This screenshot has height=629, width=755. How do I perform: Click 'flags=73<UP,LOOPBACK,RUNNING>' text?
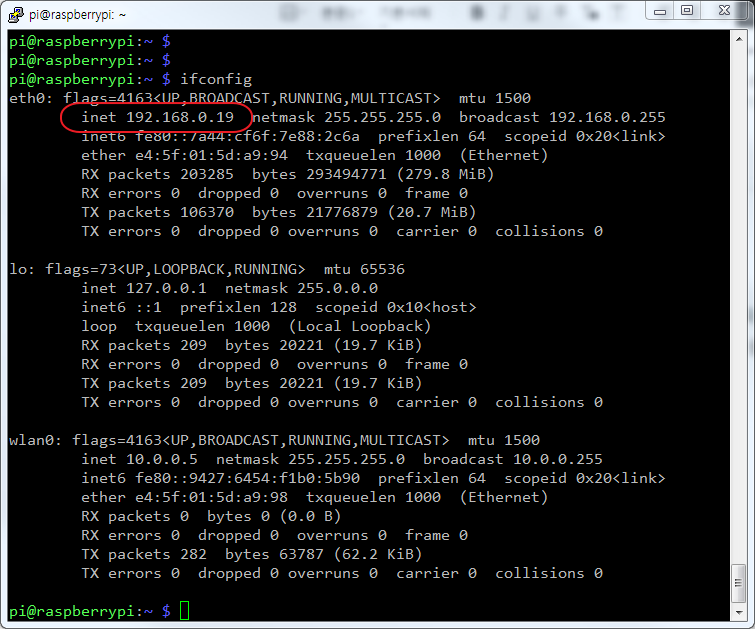pos(175,269)
